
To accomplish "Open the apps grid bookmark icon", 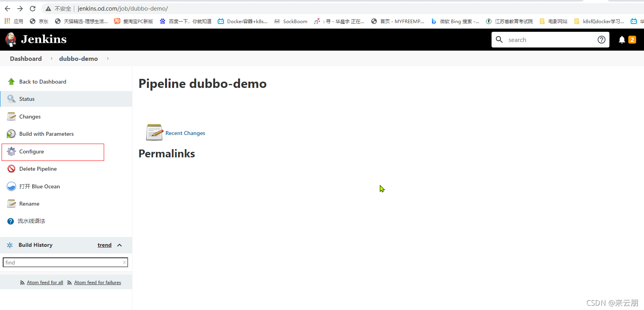I will tap(7, 21).
